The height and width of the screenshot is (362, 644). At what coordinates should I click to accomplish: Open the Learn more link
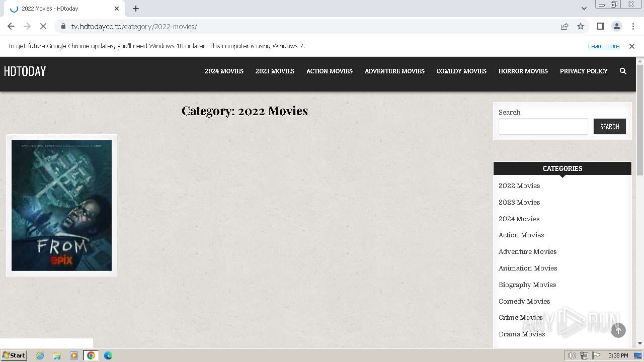[x=604, y=46]
